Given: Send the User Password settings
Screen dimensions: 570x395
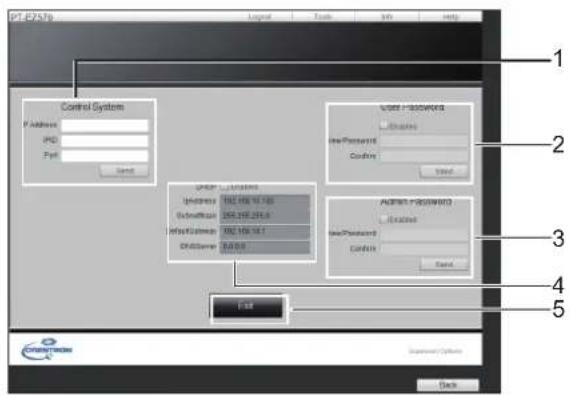Looking at the screenshot, I should (444, 172).
